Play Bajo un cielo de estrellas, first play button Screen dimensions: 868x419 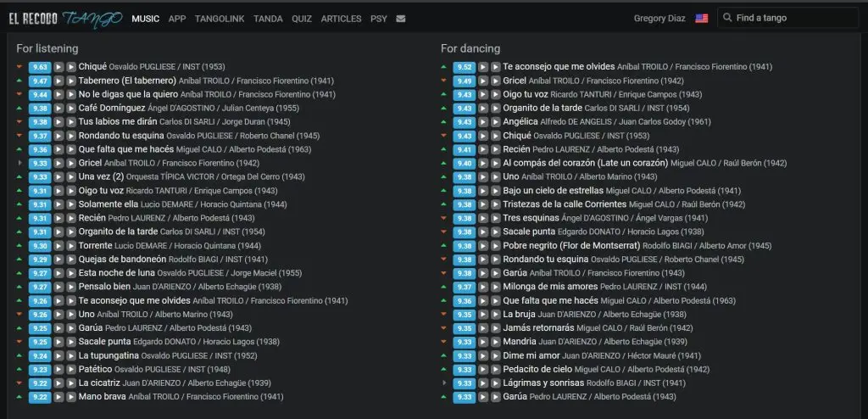click(x=483, y=191)
